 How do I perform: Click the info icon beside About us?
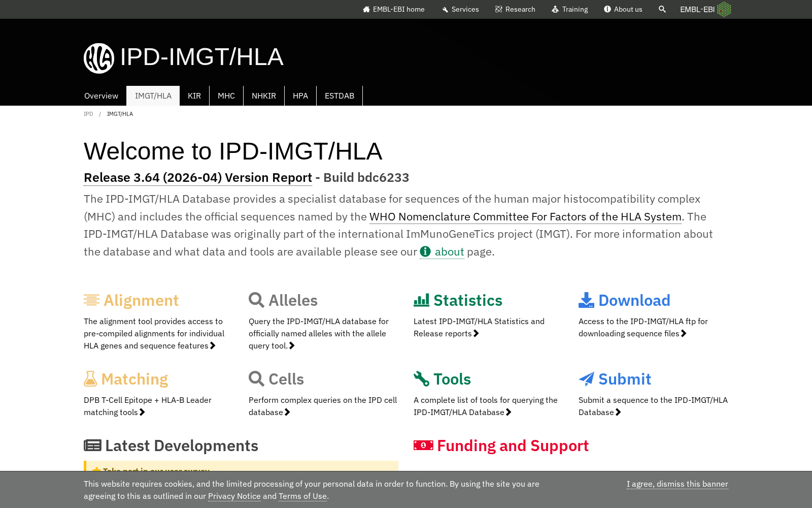[607, 9]
